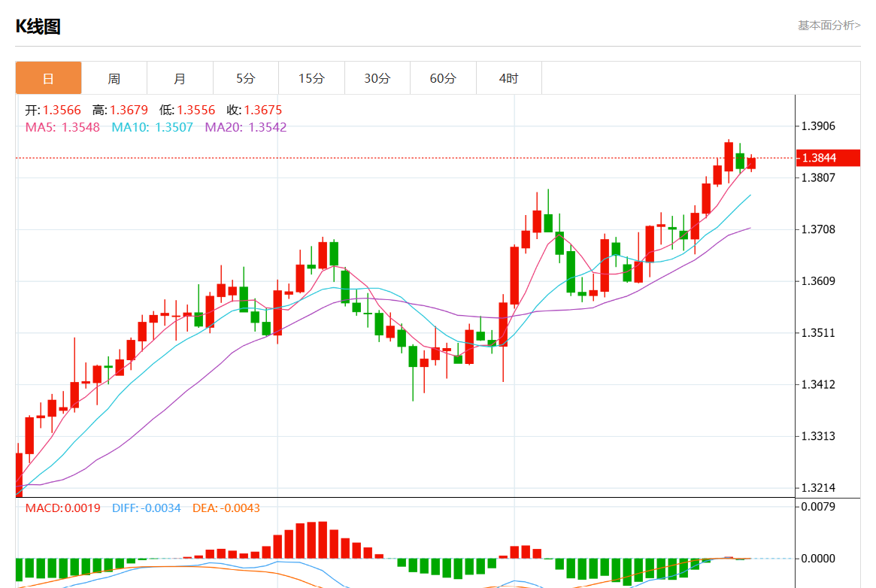The image size is (876, 588).
Task: Click the 高:1.3679 high price text
Action: [120, 110]
